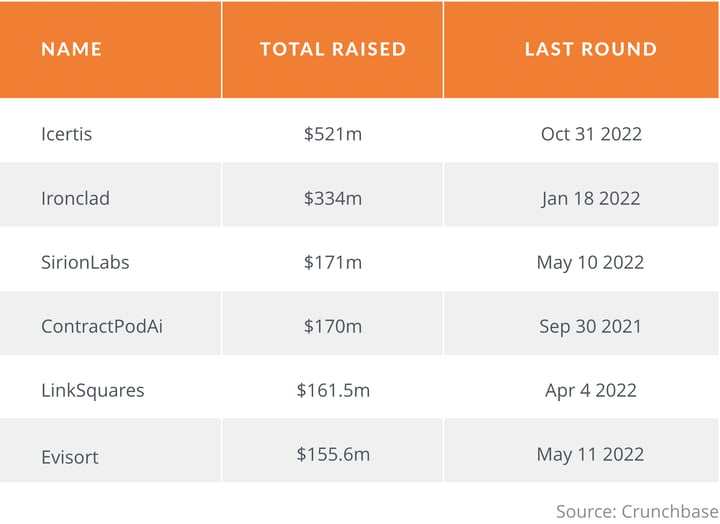Select the Ironclad company name
720x524 pixels.
(x=75, y=198)
